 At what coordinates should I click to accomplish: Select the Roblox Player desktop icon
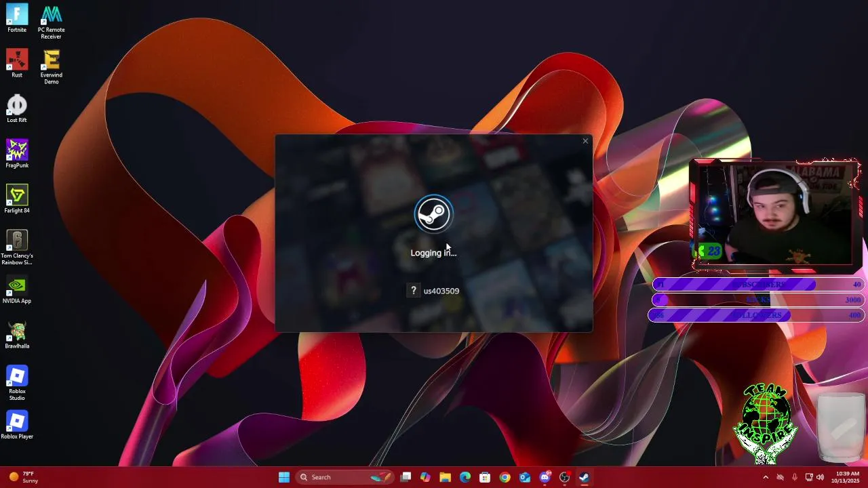[17, 425]
